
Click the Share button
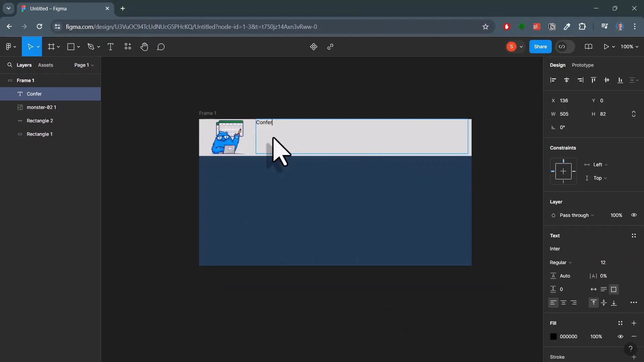coord(540,47)
